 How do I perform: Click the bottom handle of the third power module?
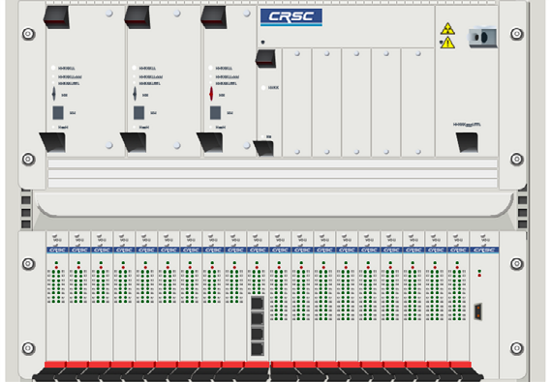[x=210, y=142]
